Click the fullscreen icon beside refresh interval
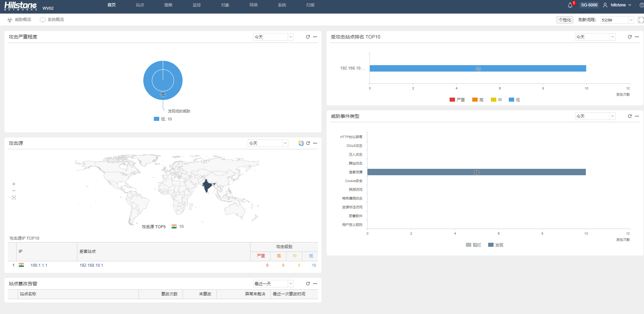This screenshot has height=314, width=644. [641, 20]
